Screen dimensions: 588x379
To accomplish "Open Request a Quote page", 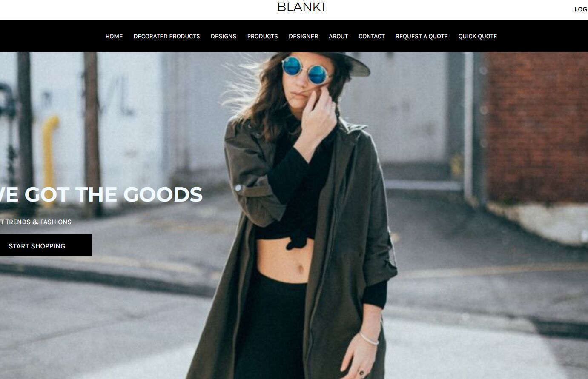I will (x=422, y=36).
